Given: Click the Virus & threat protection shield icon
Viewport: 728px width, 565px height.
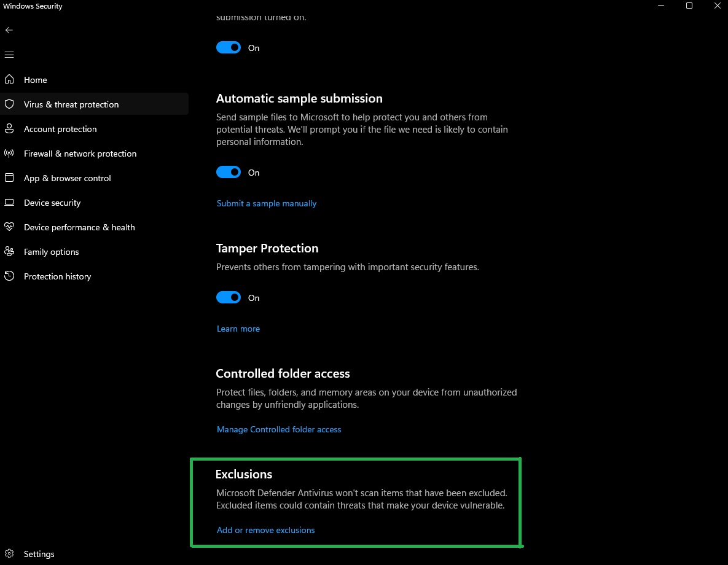Looking at the screenshot, I should click(x=9, y=104).
